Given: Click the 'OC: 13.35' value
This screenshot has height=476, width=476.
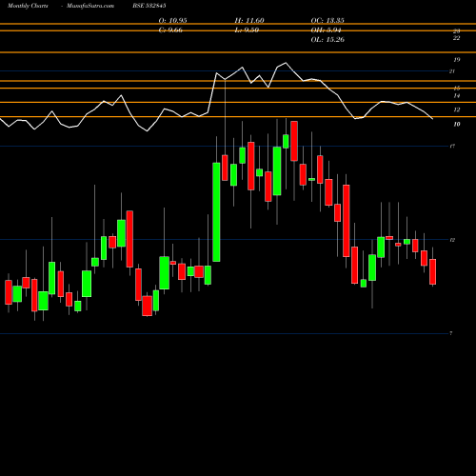Looking at the screenshot, I should 327,21.
